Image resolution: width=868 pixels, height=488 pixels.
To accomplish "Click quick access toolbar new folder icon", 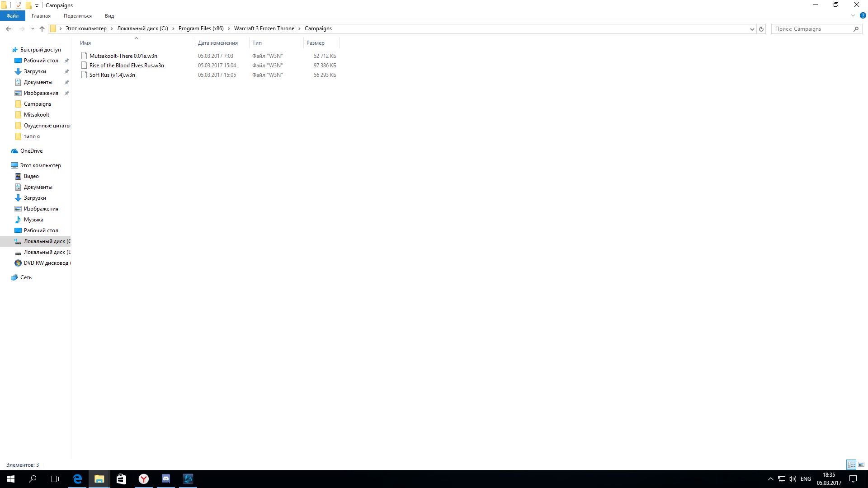I will tap(28, 5).
